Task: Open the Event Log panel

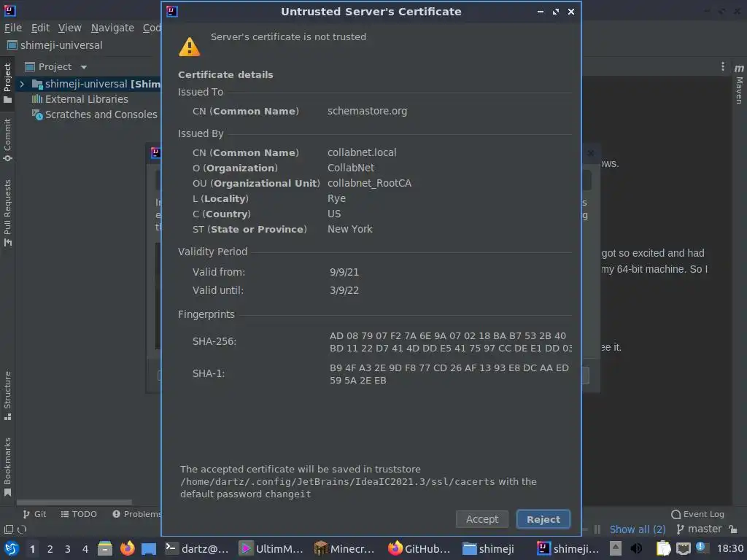Action: (697, 514)
